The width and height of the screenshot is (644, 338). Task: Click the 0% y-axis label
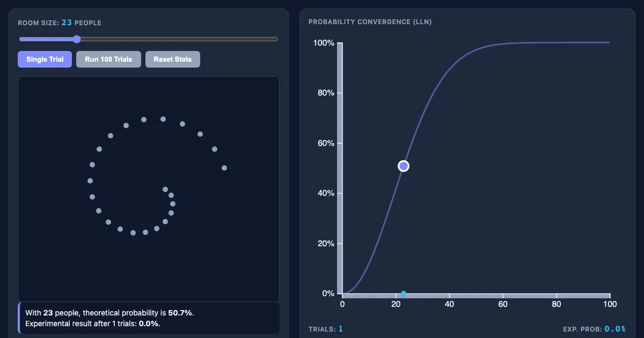[x=328, y=293]
